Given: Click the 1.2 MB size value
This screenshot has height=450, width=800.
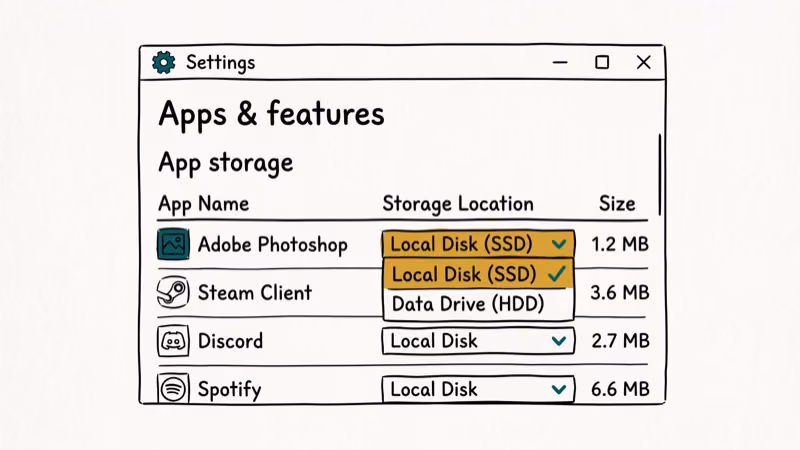Looking at the screenshot, I should (620, 244).
